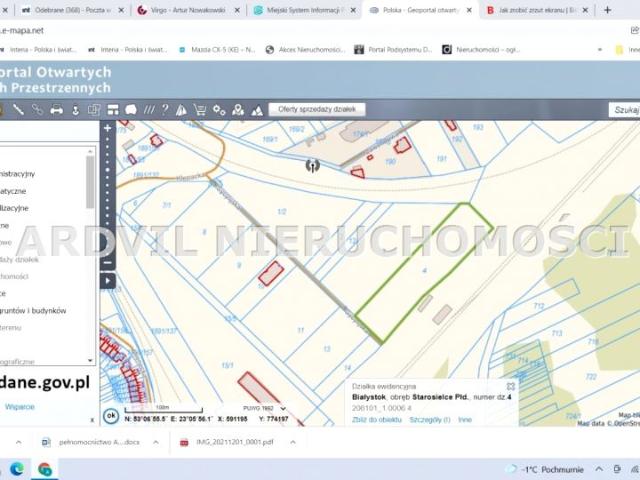Open the shopping cart icon
Screen dimensions: 640x480
[x=200, y=109]
